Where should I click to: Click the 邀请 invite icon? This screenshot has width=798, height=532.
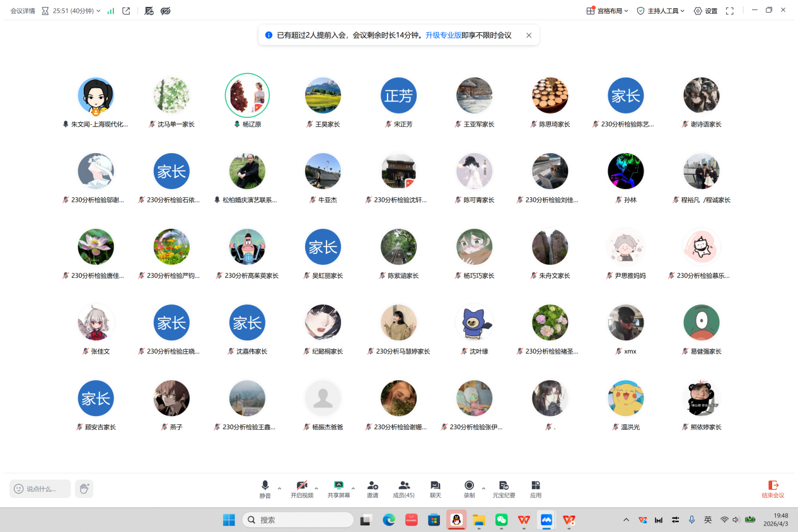tap(373, 489)
